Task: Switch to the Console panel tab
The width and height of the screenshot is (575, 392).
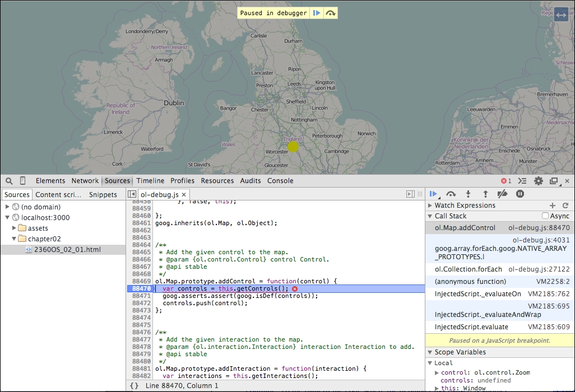Action: click(280, 181)
